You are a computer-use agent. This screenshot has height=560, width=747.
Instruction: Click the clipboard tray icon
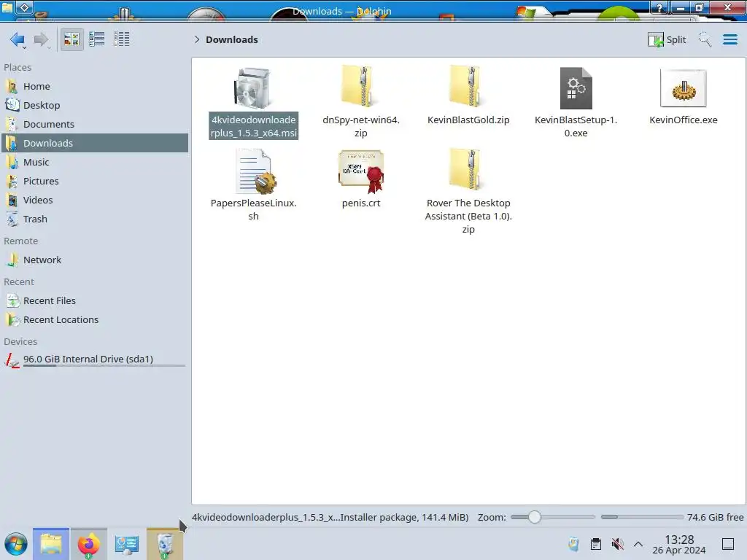click(595, 544)
